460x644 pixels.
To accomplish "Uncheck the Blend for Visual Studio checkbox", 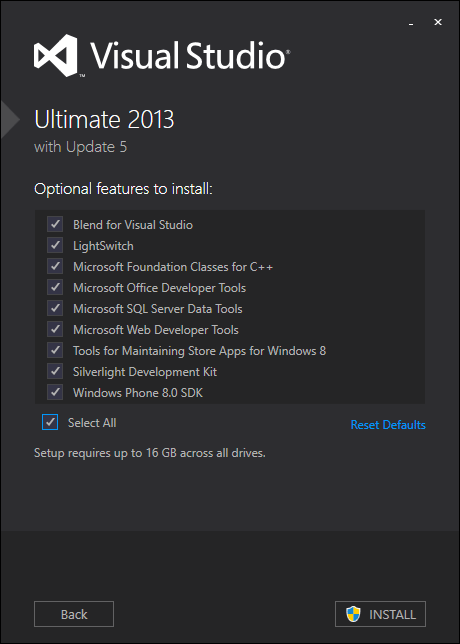I will tap(55, 225).
